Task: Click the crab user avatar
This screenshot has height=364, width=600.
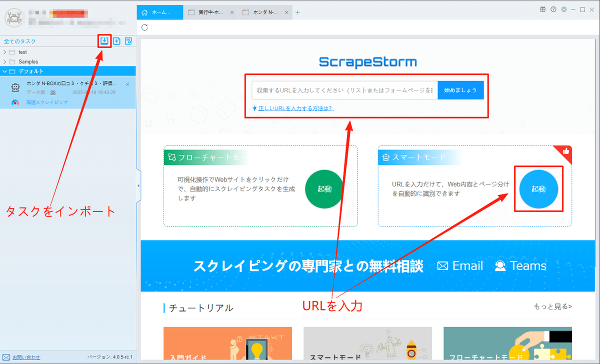Action: 14,17
